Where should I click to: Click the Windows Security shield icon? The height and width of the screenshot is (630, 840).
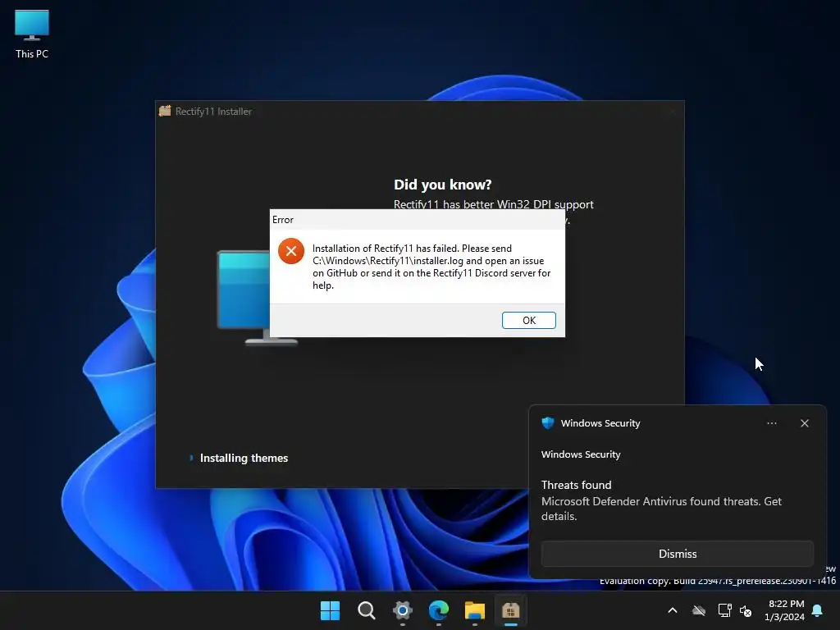click(547, 423)
